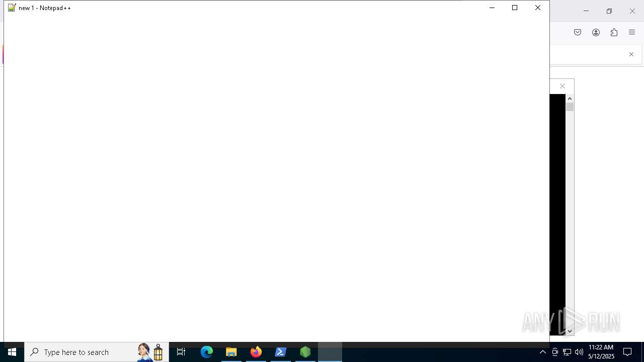Click the green cube taskbar app icon
644x362 pixels.
305,352
